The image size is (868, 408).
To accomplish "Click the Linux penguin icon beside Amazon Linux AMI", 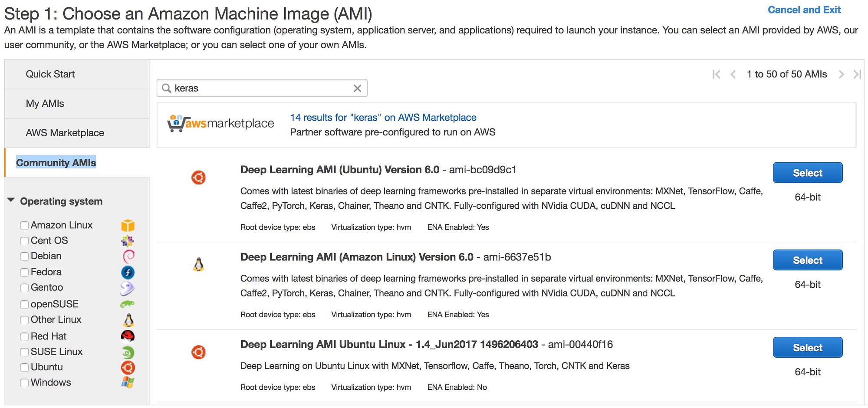I will 198,264.
